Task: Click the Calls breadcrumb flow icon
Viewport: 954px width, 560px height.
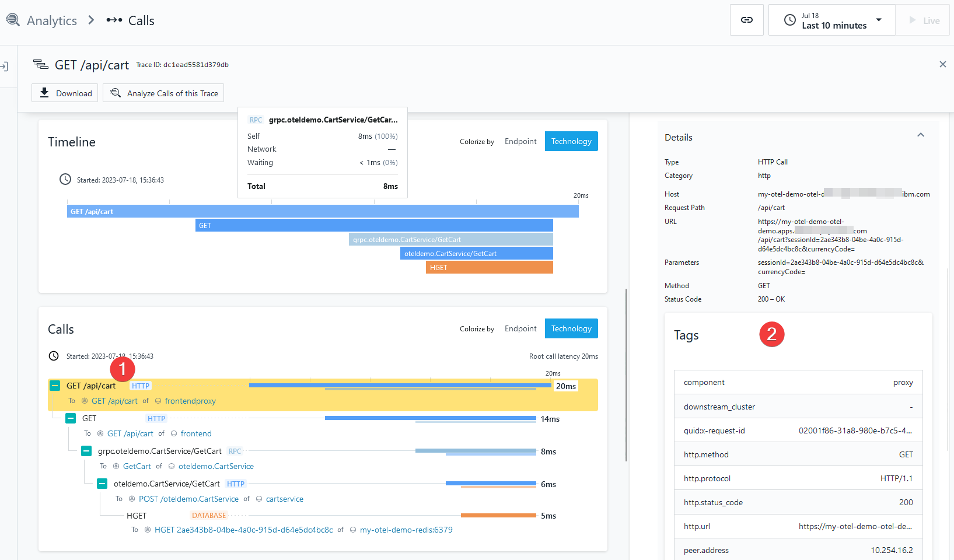Action: click(114, 20)
